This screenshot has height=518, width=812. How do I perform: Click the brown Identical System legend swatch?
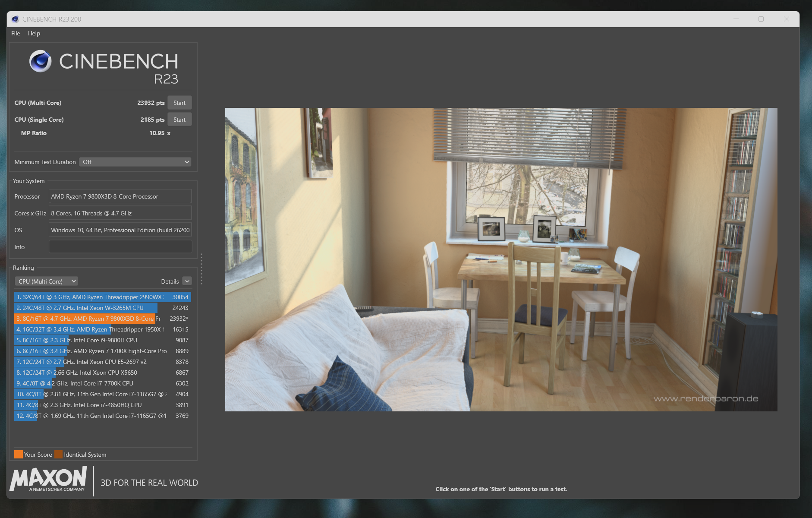tap(58, 455)
